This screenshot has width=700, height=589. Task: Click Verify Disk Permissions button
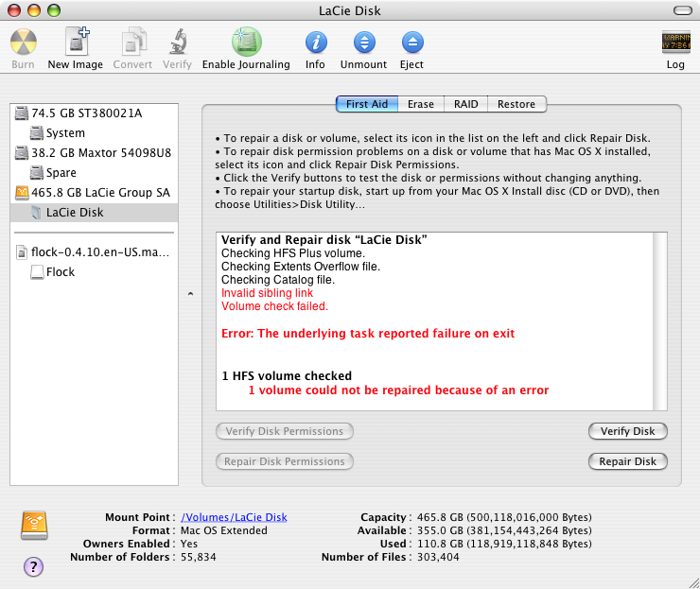pyautogui.click(x=285, y=431)
